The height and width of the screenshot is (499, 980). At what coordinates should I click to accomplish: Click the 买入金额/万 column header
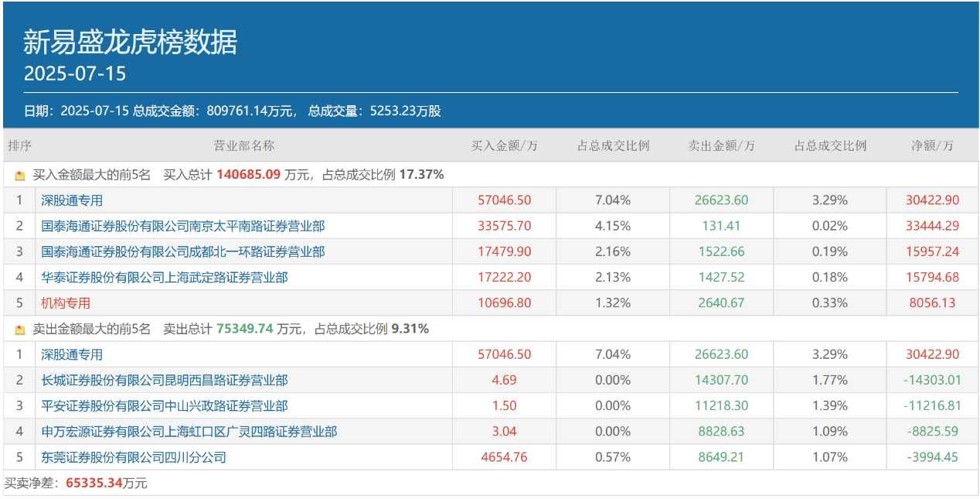(x=504, y=145)
